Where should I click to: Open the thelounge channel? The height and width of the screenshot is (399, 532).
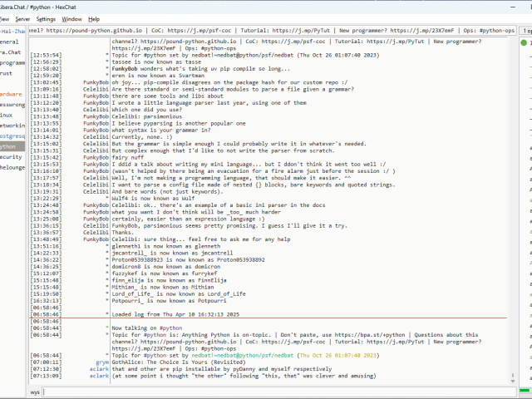(x=12, y=166)
